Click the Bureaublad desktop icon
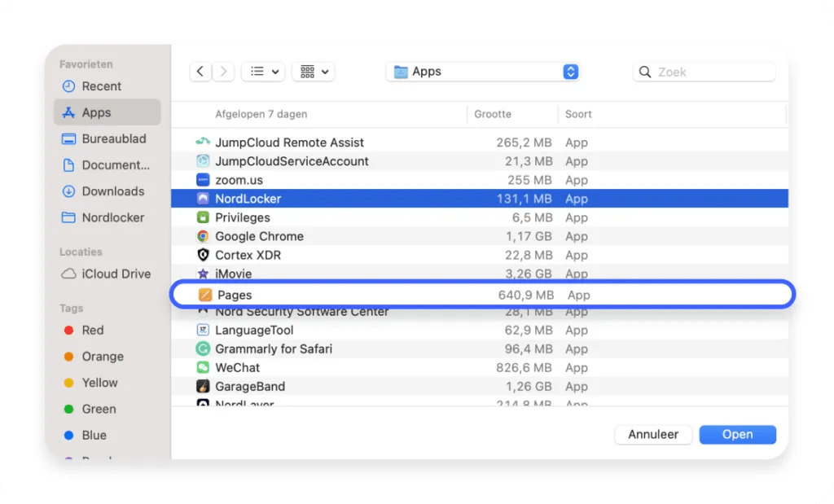This screenshot has height=504, width=834. [68, 138]
